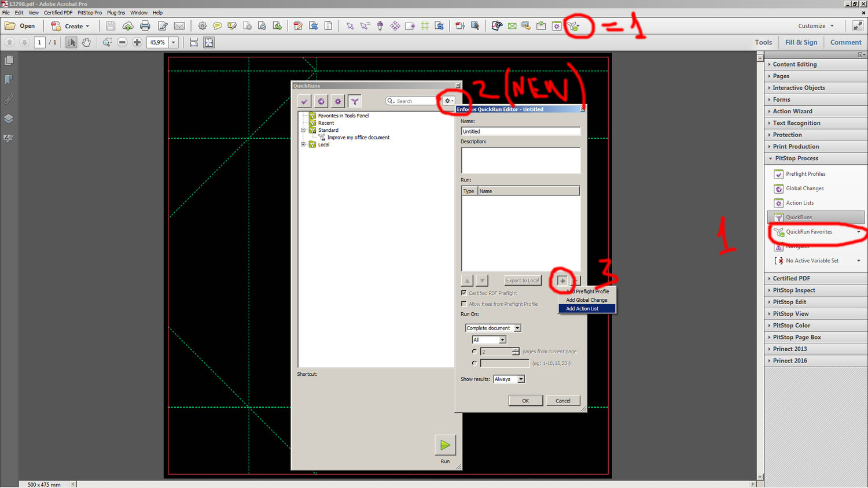The image size is (868, 488).
Task: Open the layers sidebar panel
Action: point(9,119)
